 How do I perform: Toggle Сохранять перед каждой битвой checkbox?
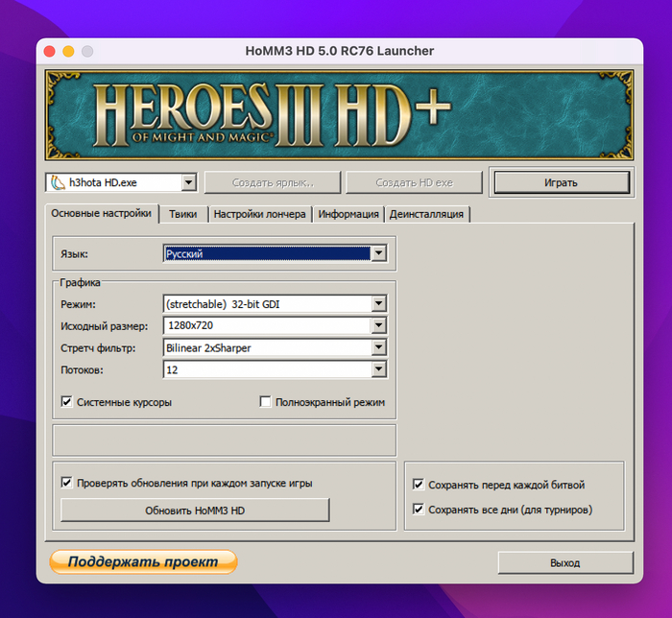419,485
